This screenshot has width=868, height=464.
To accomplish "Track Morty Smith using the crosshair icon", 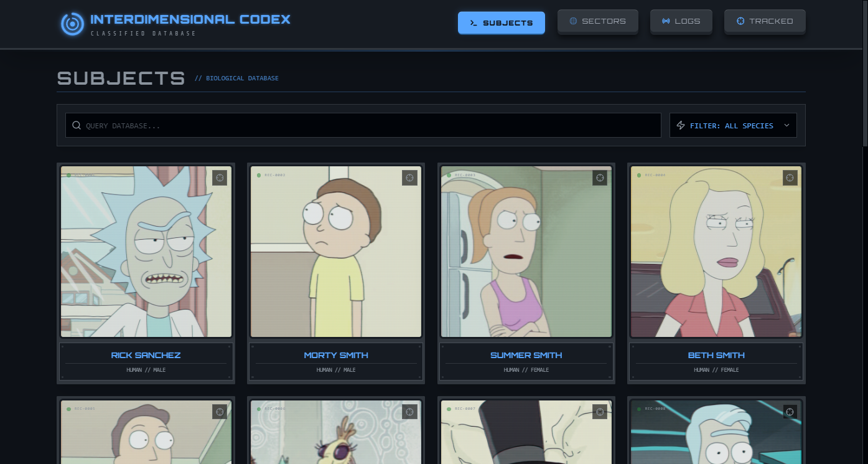I will pyautogui.click(x=409, y=178).
